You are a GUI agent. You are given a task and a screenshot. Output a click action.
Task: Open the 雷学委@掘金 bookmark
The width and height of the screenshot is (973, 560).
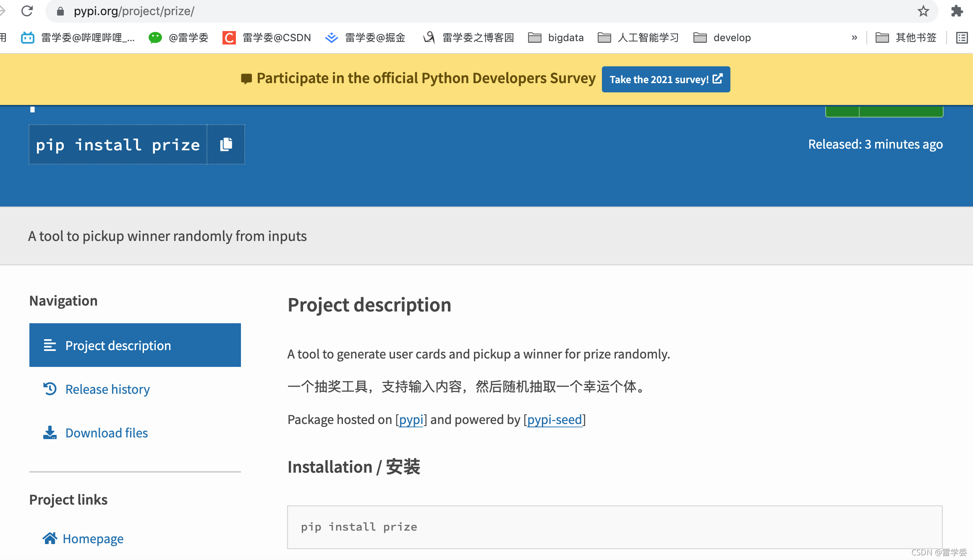[x=365, y=38]
